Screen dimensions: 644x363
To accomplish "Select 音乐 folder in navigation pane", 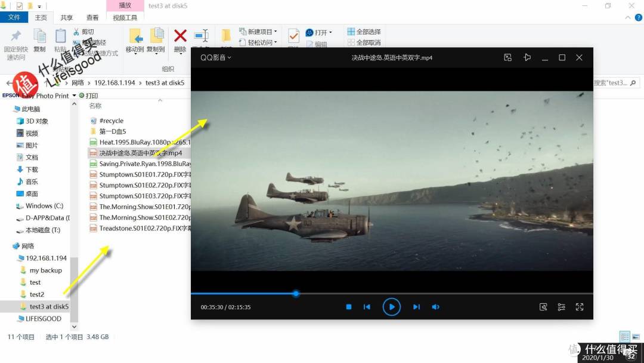I will [x=27, y=181].
